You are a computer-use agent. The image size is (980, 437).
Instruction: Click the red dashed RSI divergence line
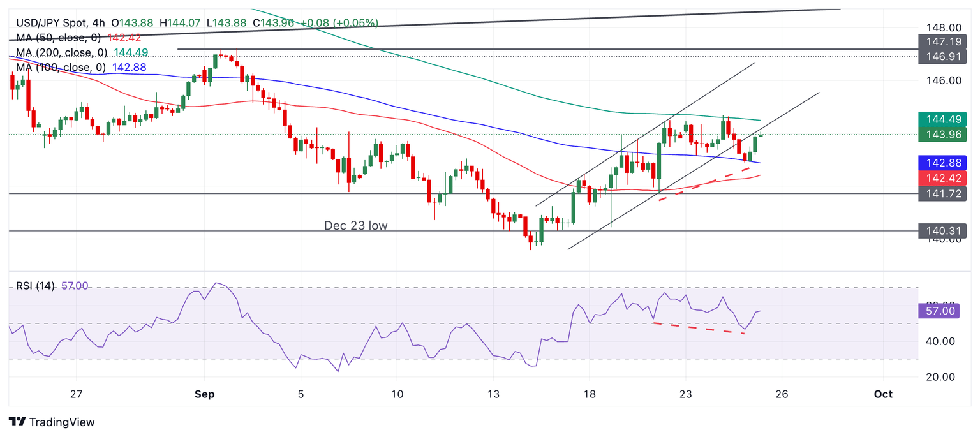click(x=699, y=329)
